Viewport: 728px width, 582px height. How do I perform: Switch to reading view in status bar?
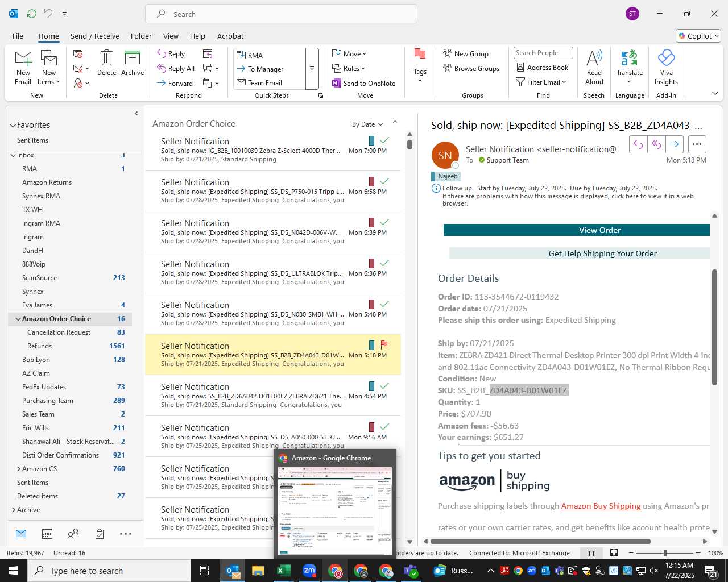click(614, 553)
